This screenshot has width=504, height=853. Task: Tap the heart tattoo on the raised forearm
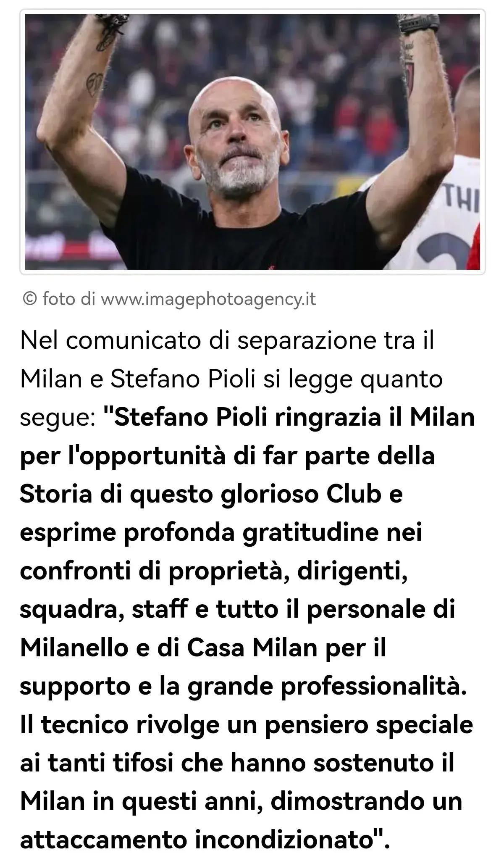94,84
